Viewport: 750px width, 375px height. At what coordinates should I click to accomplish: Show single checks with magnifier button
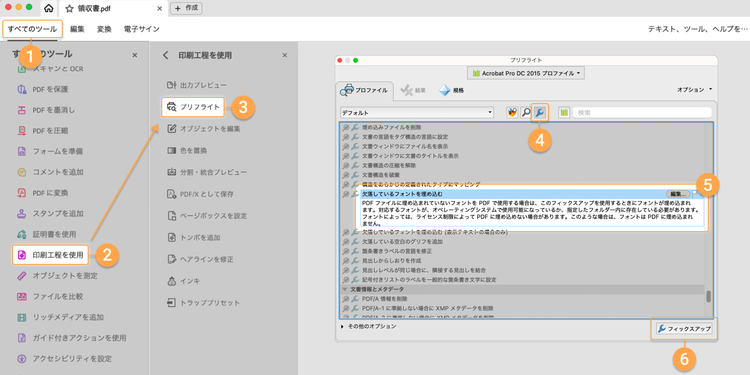[526, 112]
